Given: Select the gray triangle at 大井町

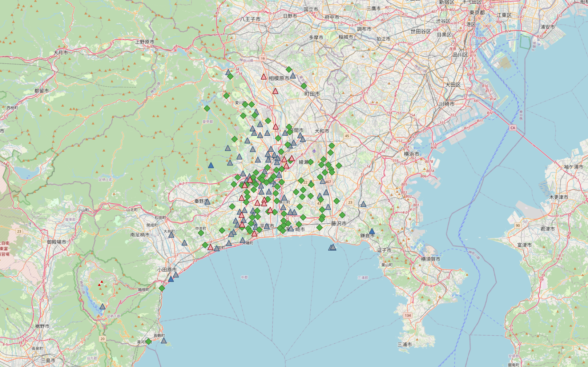Looking at the screenshot, I should point(171,235).
